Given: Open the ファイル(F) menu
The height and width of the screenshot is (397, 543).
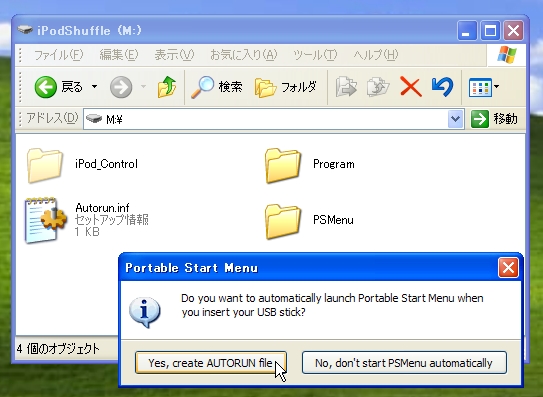Looking at the screenshot, I should tap(58, 55).
